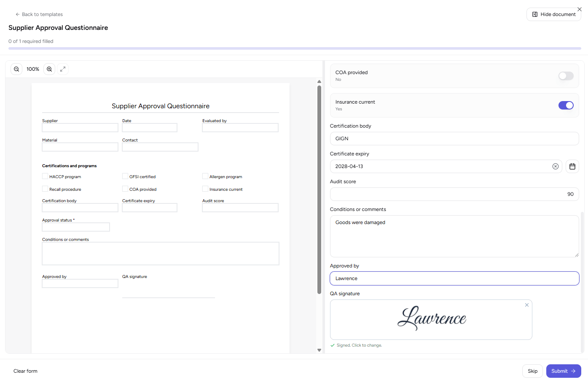588x382 pixels.
Task: Expand document preview to fullscreen
Action: click(63, 69)
